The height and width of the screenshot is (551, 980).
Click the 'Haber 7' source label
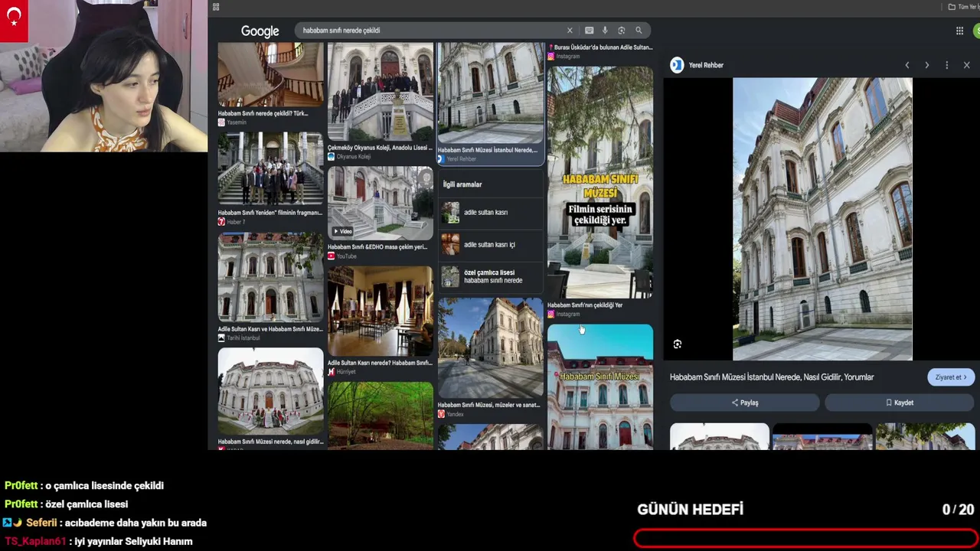click(235, 222)
